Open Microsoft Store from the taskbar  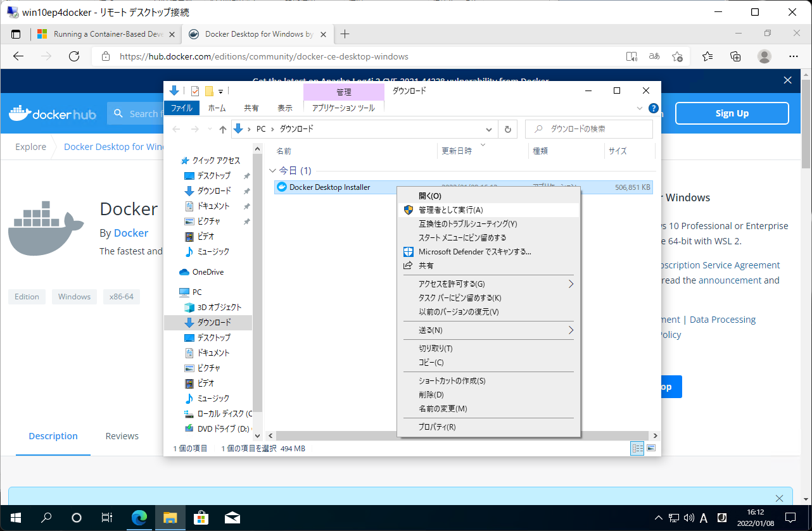(201, 518)
